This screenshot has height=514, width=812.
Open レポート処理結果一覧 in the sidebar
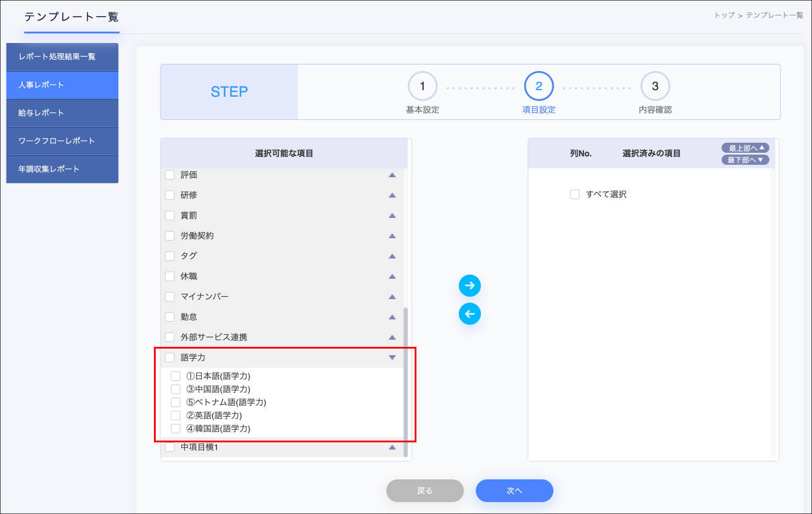[x=62, y=57]
